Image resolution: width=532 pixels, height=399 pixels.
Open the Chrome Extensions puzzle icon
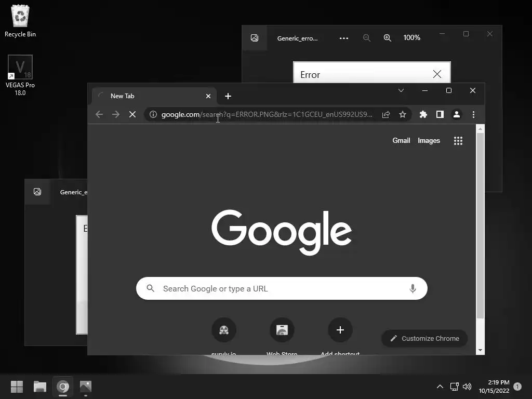tap(423, 114)
